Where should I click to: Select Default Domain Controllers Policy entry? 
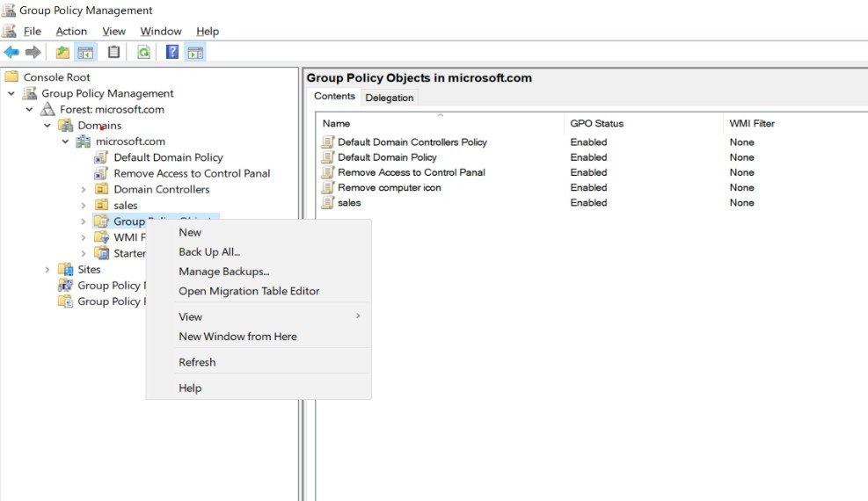(412, 142)
